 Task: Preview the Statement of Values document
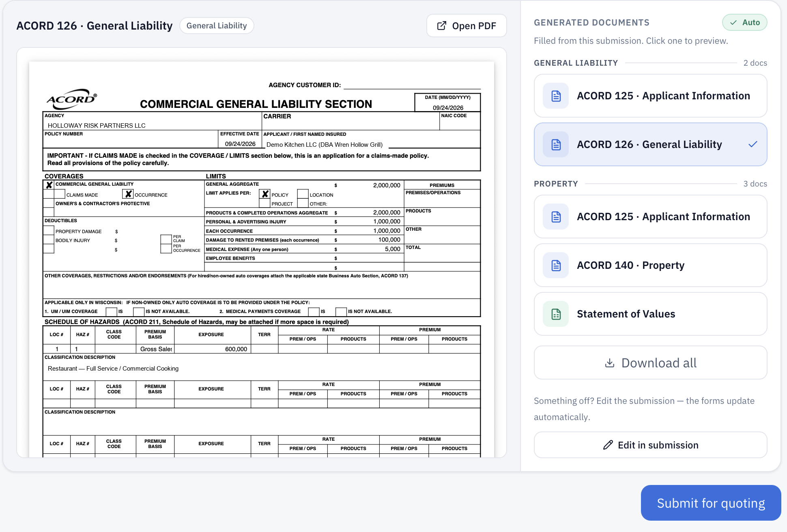(x=650, y=314)
